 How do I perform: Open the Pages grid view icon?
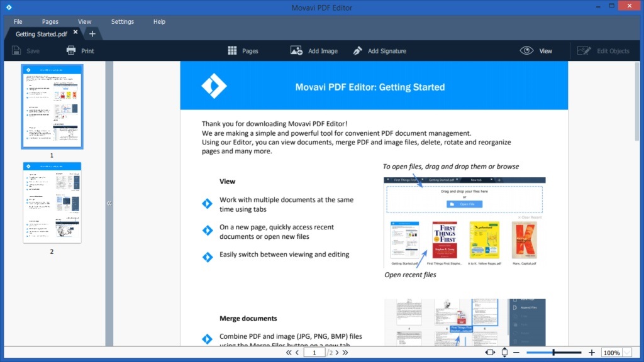(x=232, y=50)
